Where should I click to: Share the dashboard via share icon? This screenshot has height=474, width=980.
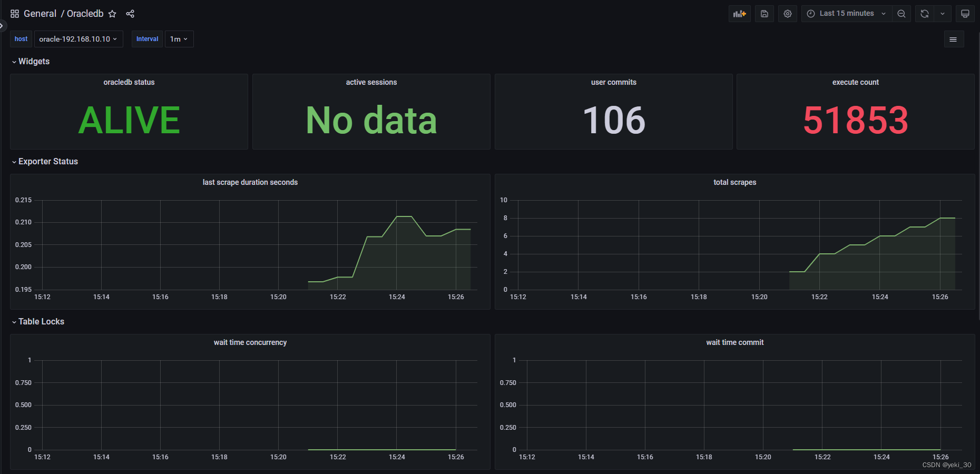(x=130, y=14)
